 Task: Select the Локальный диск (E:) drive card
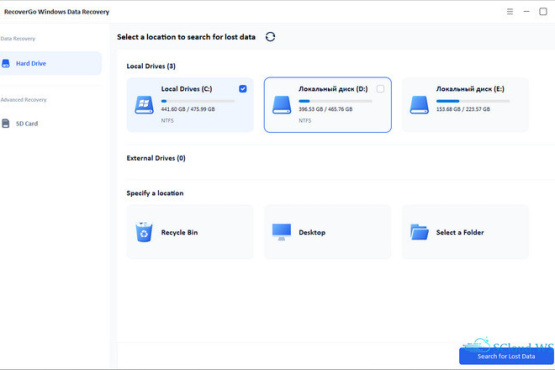pyautogui.click(x=465, y=105)
